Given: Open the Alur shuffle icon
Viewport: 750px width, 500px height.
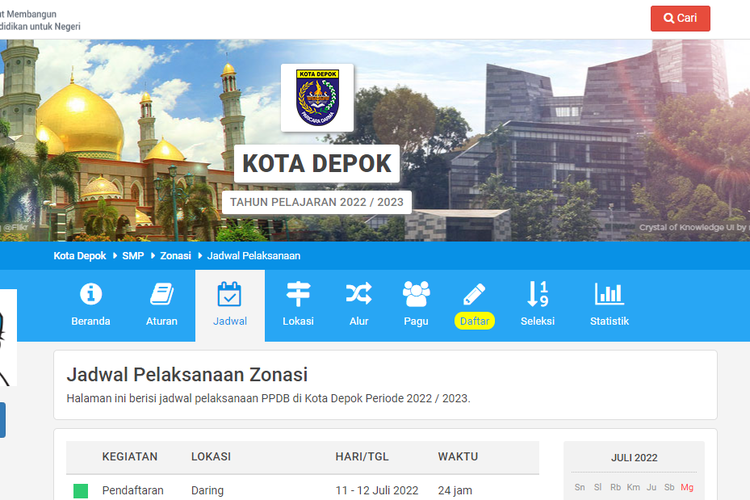Looking at the screenshot, I should tap(358, 293).
